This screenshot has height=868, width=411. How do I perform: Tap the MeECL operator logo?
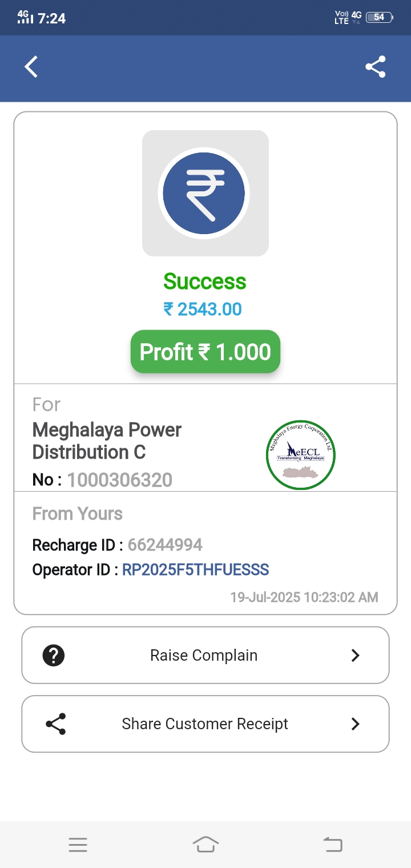tap(301, 455)
